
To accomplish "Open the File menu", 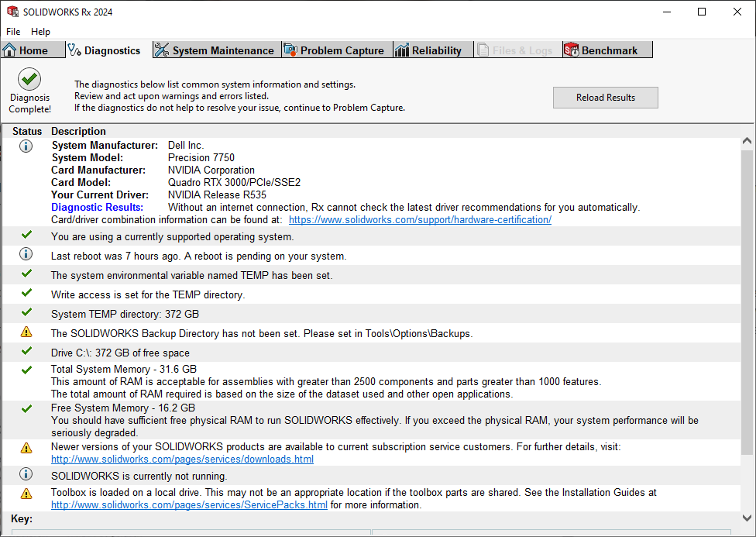I will (13, 32).
